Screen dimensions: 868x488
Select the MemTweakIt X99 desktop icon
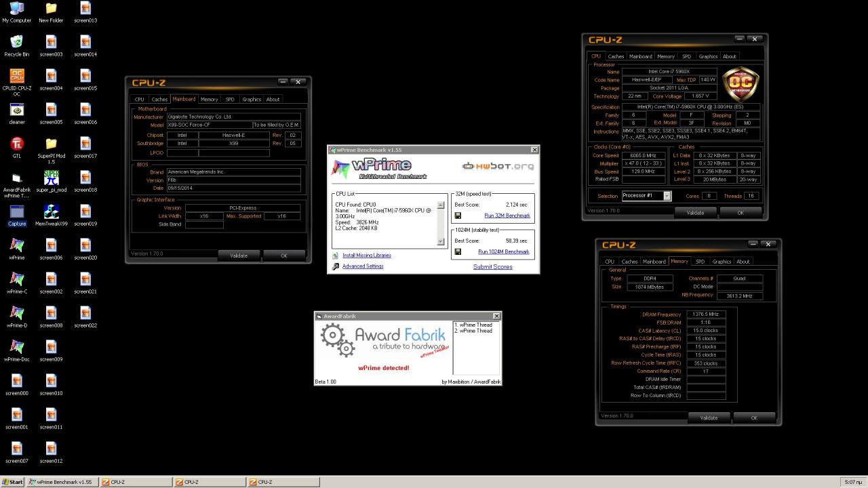[x=51, y=211]
